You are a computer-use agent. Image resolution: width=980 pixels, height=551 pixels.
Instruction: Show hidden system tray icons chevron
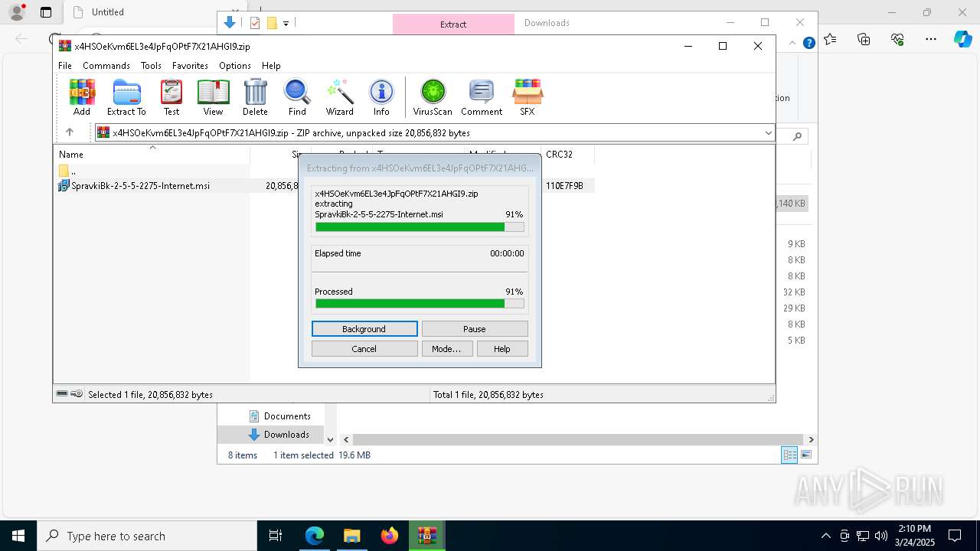[825, 536]
